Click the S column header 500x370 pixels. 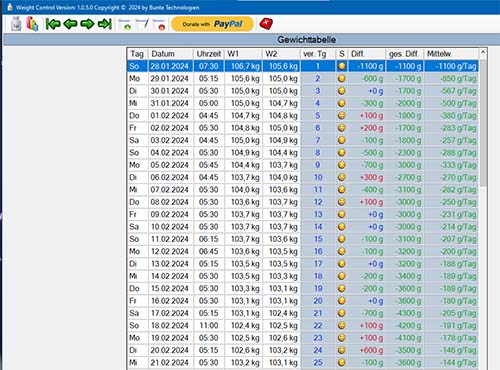point(342,54)
